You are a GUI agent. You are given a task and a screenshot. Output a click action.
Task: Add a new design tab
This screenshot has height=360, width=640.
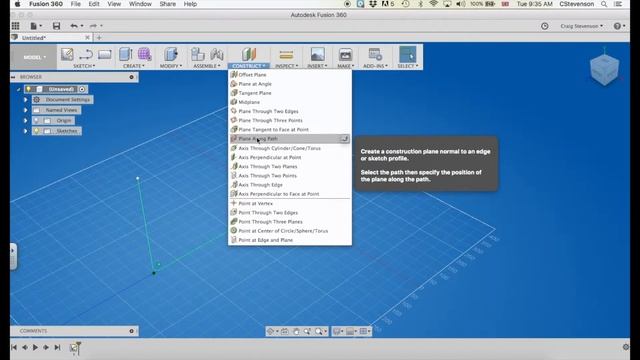point(99,38)
